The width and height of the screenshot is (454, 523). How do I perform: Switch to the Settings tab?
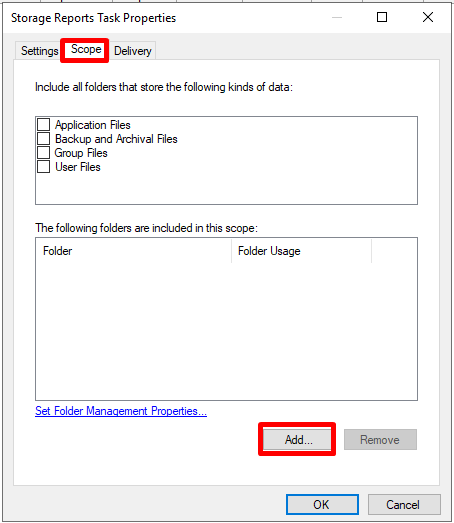(x=38, y=51)
